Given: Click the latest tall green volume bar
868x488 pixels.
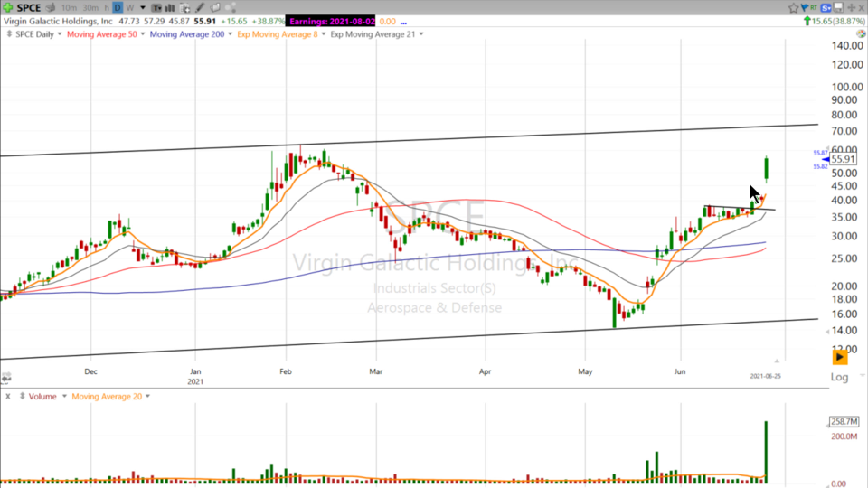Looking at the screenshot, I should pos(766,452).
